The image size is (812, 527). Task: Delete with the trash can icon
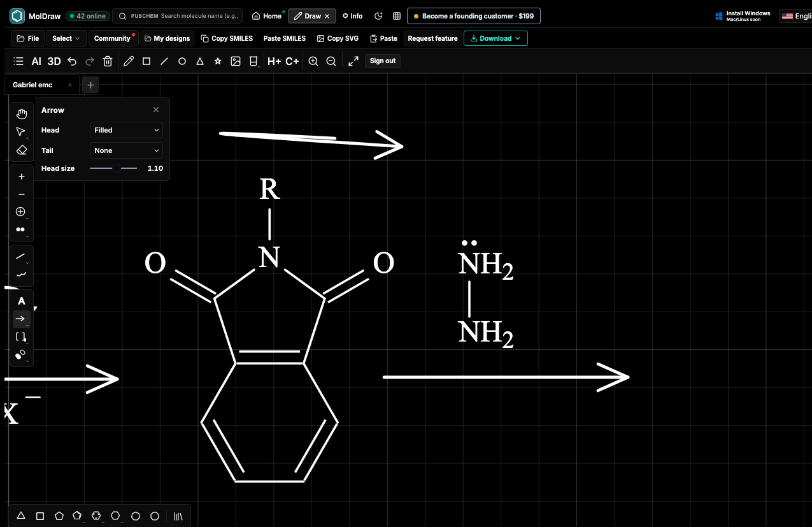point(108,61)
